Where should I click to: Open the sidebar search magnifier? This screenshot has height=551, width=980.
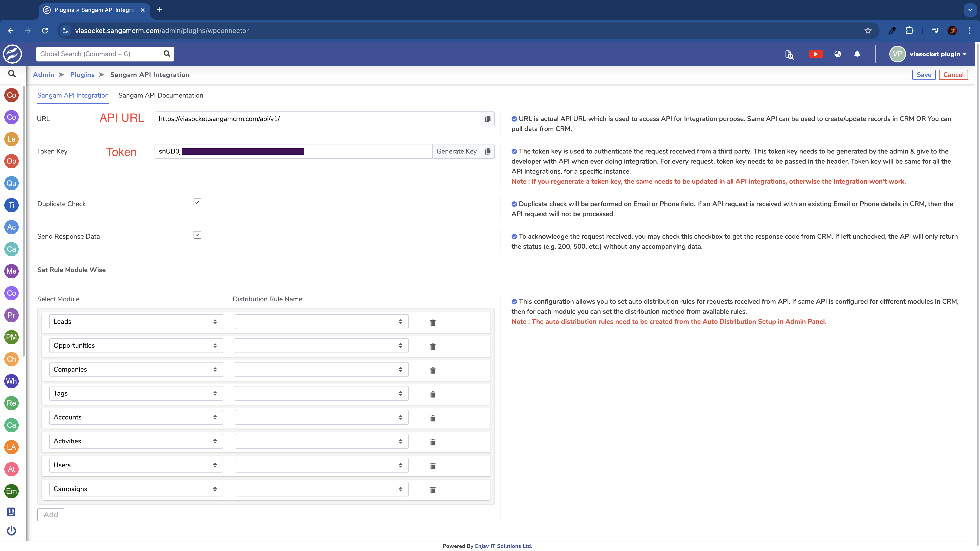point(12,74)
